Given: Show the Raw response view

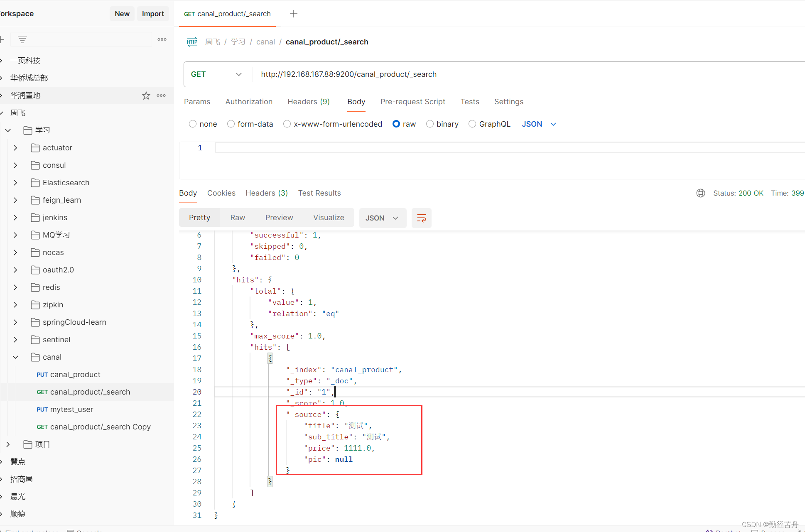Looking at the screenshot, I should click(238, 218).
